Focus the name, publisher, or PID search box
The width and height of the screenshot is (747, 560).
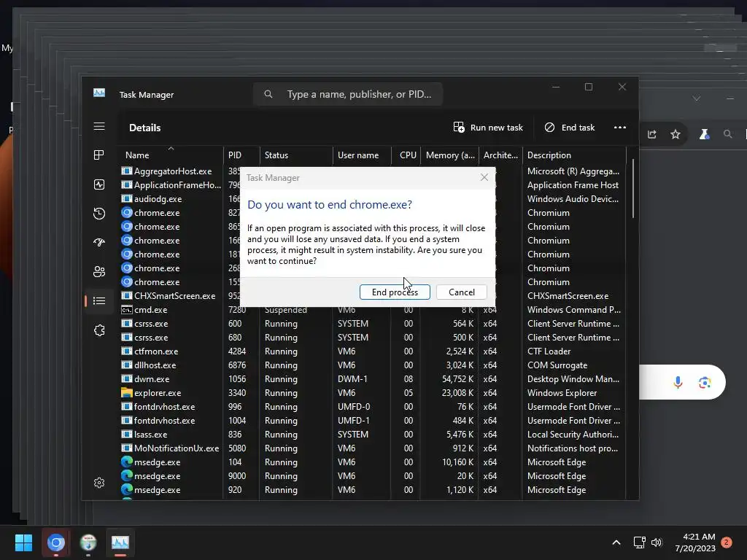coord(348,94)
